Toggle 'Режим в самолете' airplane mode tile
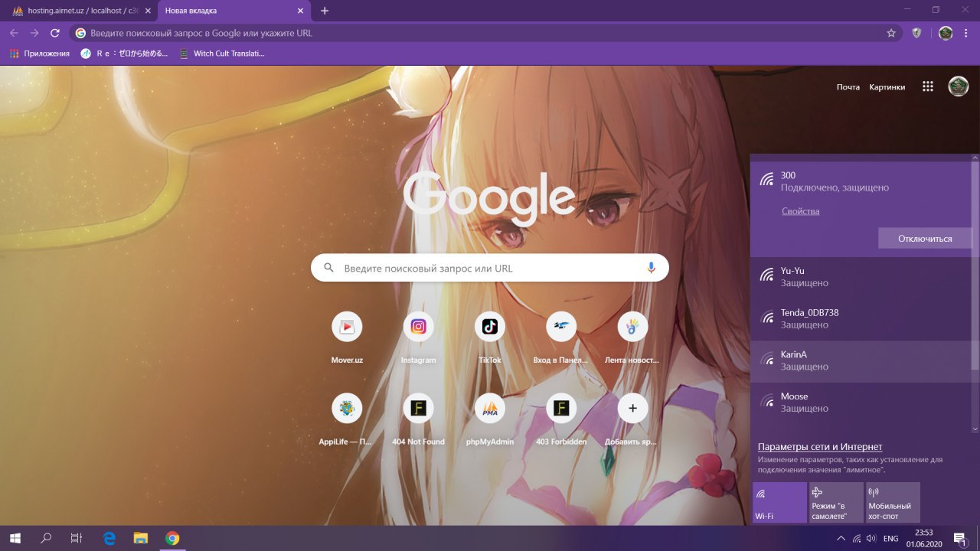This screenshot has width=980, height=551. click(x=836, y=503)
